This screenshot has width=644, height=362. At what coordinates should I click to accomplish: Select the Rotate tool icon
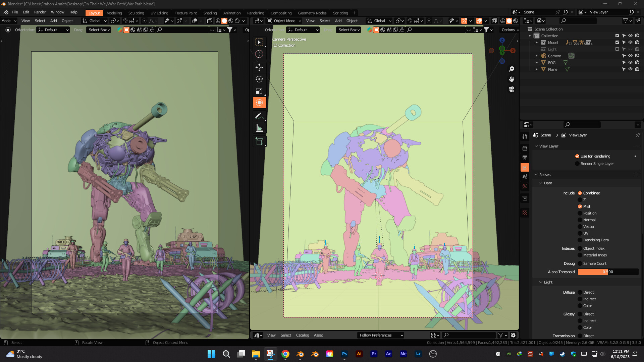[x=259, y=79]
